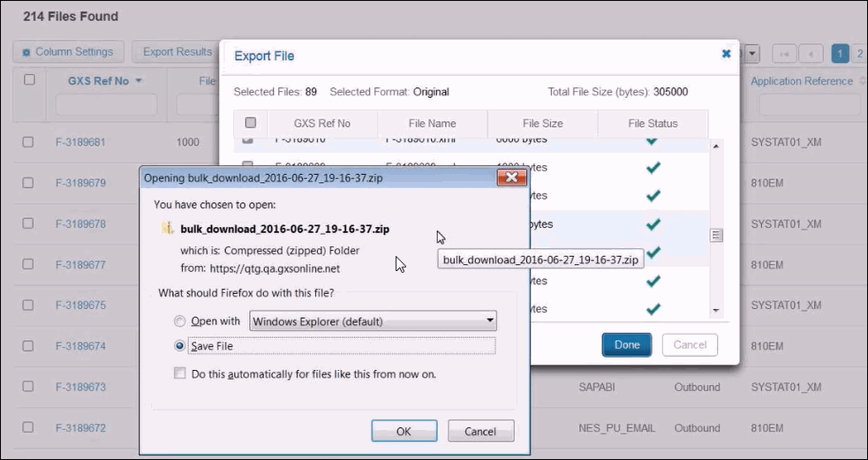Enable 'Do this automatically' checkbox
This screenshot has width=868, height=460.
[180, 373]
